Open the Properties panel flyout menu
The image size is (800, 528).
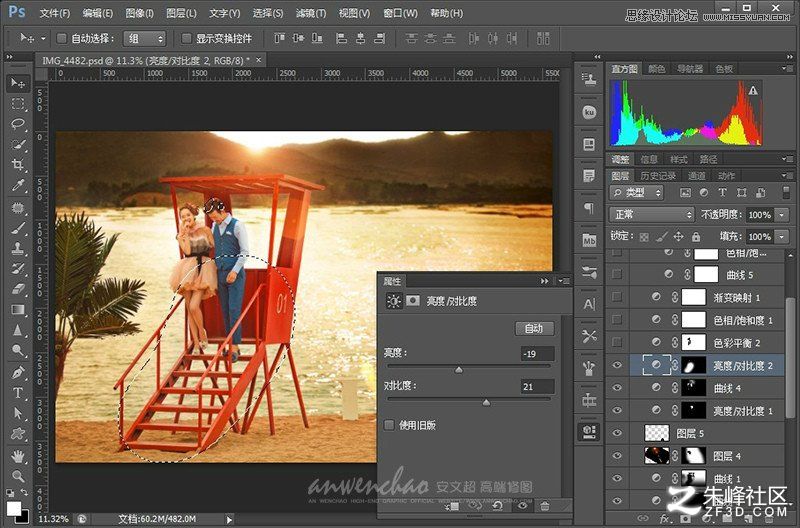(x=563, y=281)
